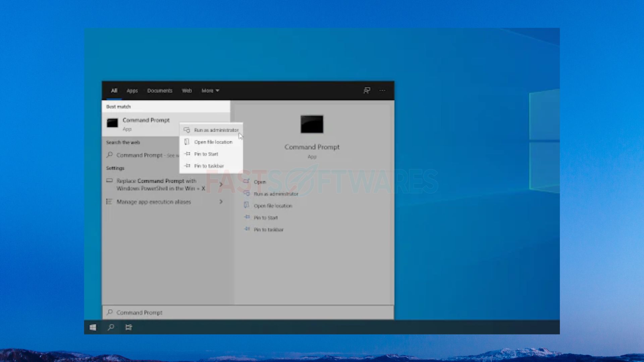Click the pin icon beside Pin to taskbar in the preview pane
This screenshot has height=362, width=644.
[x=247, y=229]
